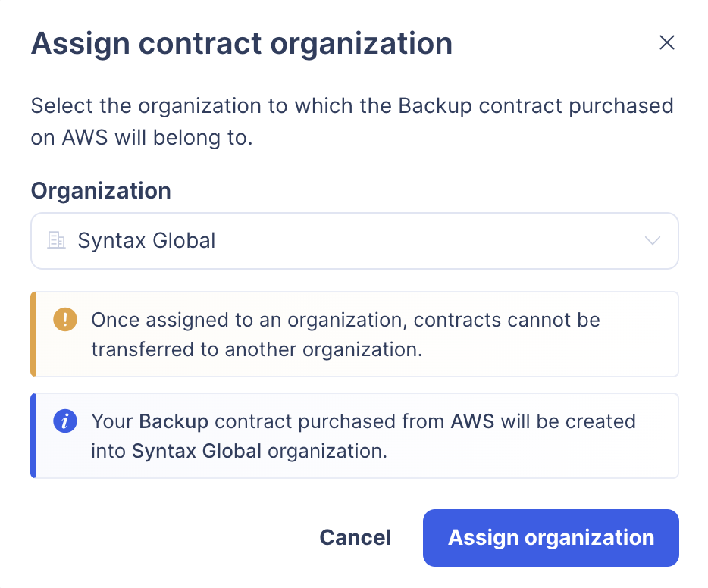Click the blue info icon
708x588 pixels.
point(65,421)
